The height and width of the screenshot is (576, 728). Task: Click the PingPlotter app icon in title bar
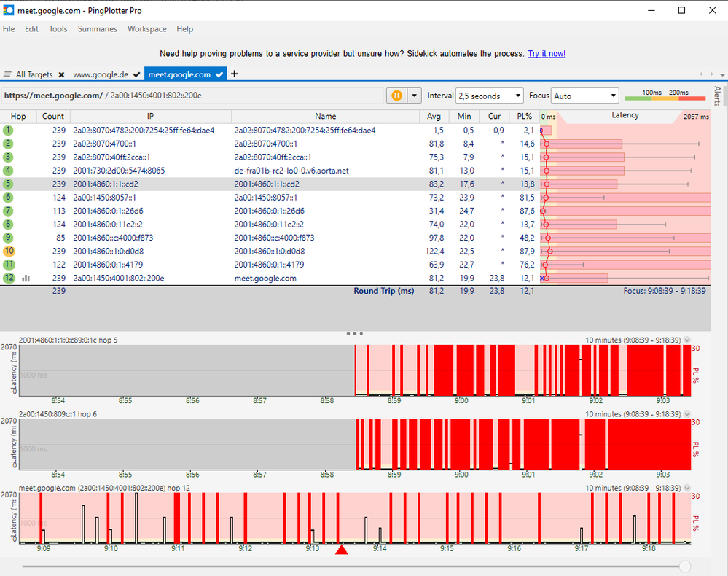click(x=8, y=10)
